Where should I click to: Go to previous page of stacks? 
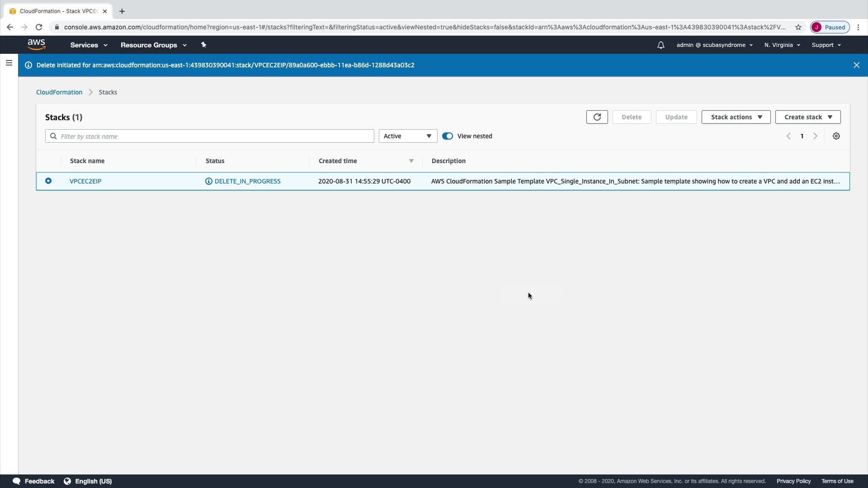click(788, 136)
